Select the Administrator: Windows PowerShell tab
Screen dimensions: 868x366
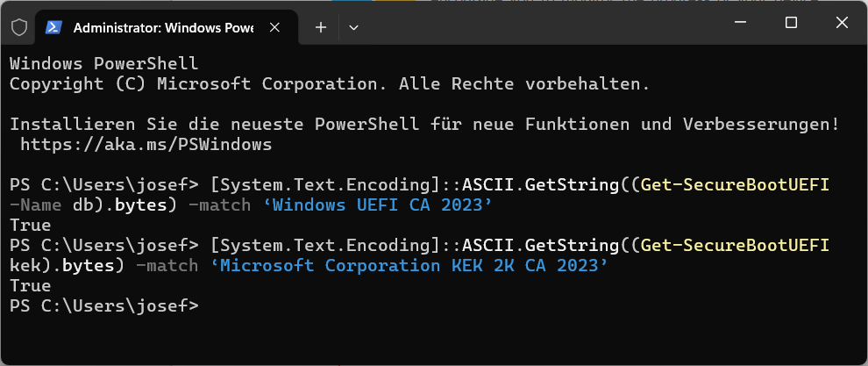coord(158,27)
